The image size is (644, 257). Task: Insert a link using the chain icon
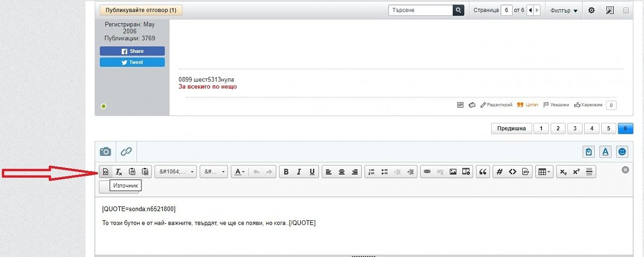(427, 172)
